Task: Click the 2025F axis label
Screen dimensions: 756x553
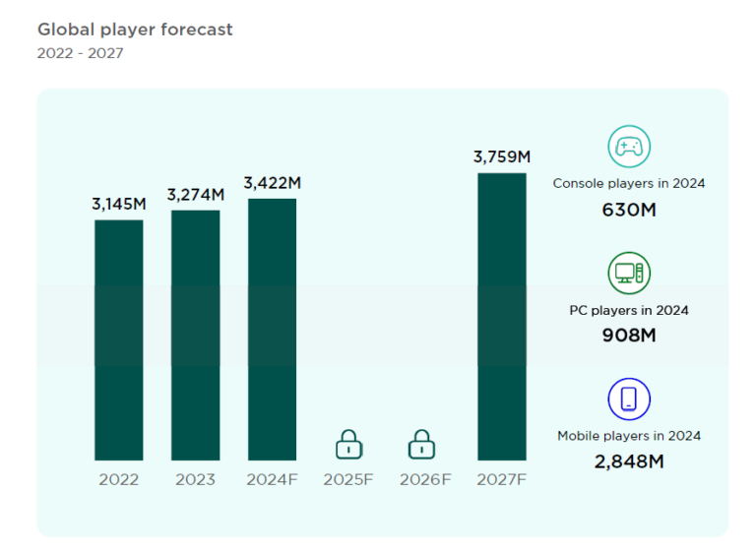Action: (x=348, y=480)
